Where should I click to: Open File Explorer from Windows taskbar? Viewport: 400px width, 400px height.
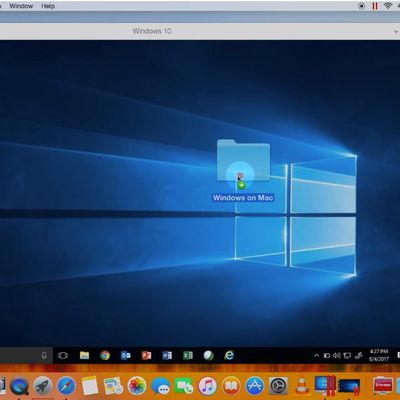(84, 355)
